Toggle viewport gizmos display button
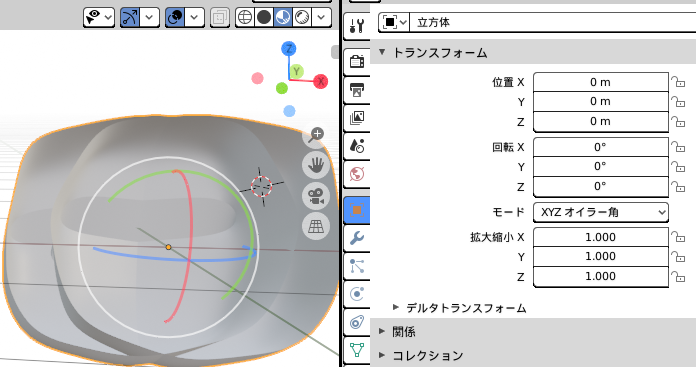The height and width of the screenshot is (367, 696). click(130, 18)
